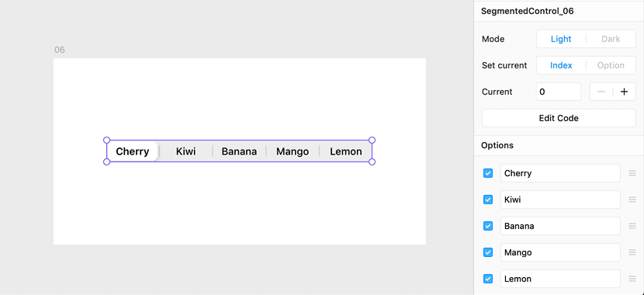Select the Lemon segment on canvas

click(x=346, y=151)
